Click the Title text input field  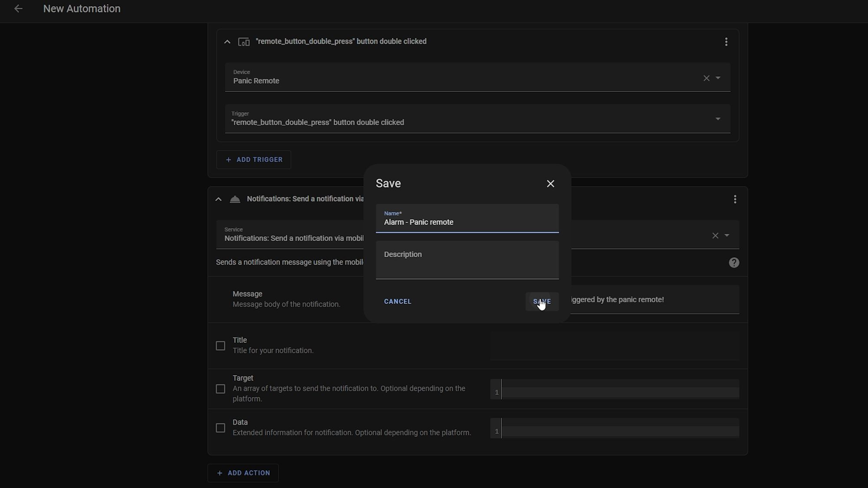(x=615, y=346)
